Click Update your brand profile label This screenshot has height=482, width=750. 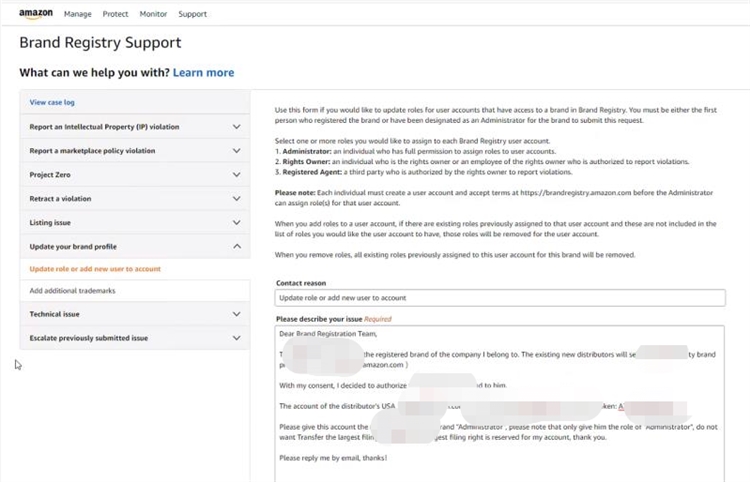click(73, 247)
